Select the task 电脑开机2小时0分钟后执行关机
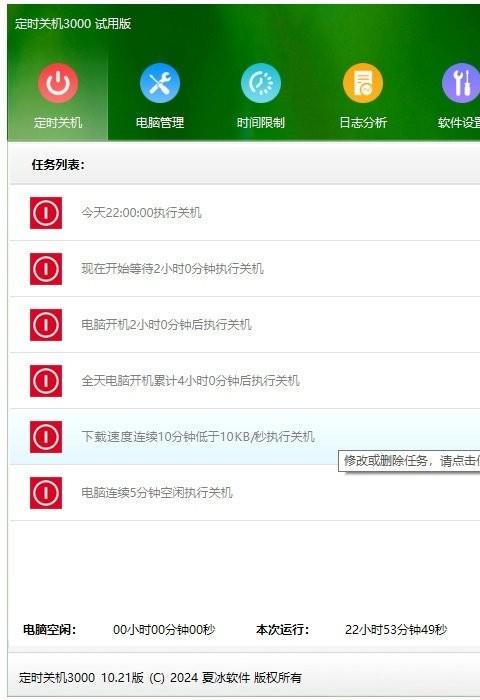Screen dimensions: 480x700 click(245, 325)
